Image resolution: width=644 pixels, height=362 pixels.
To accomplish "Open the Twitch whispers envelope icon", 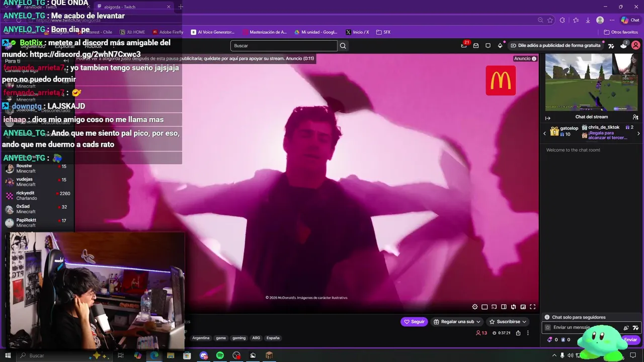I will click(476, 45).
